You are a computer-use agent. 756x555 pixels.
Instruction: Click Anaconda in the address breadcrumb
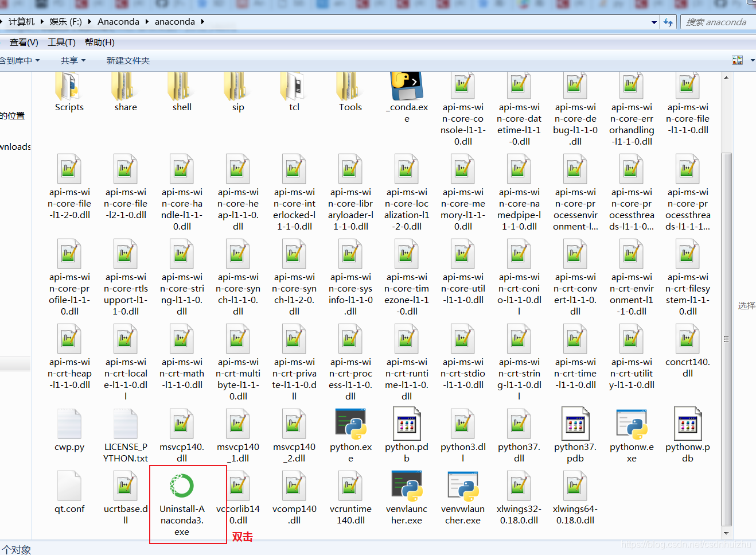coord(118,22)
